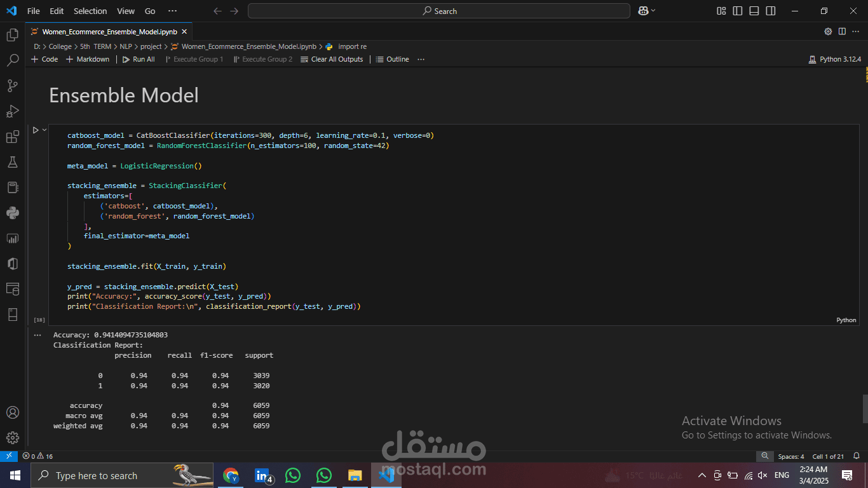Open Google Chrome from the taskbar
868x488 pixels.
(x=231, y=475)
